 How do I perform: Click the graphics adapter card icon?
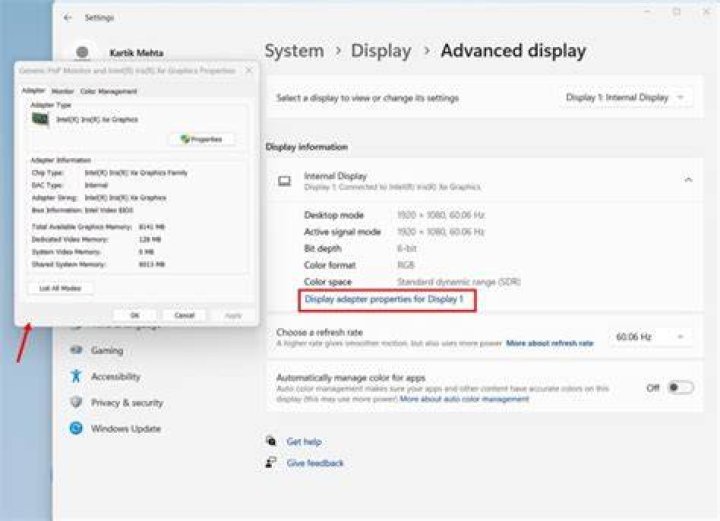click(x=40, y=119)
